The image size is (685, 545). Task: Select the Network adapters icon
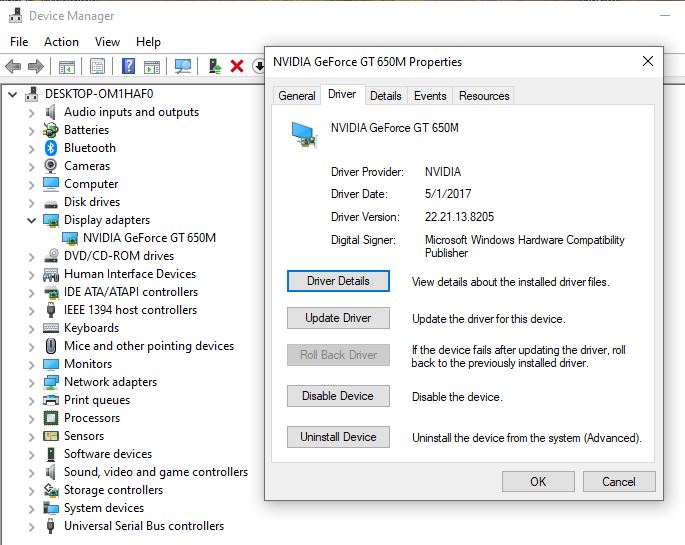[x=51, y=382]
